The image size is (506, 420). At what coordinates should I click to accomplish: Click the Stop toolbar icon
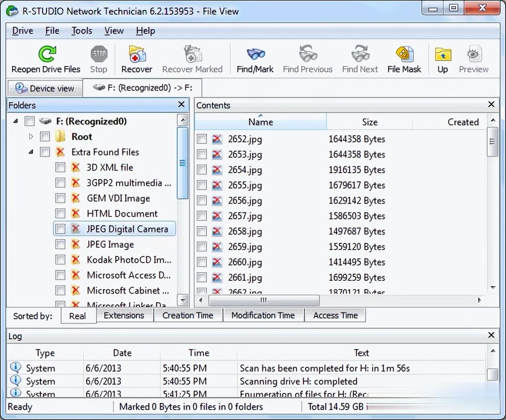coord(99,54)
